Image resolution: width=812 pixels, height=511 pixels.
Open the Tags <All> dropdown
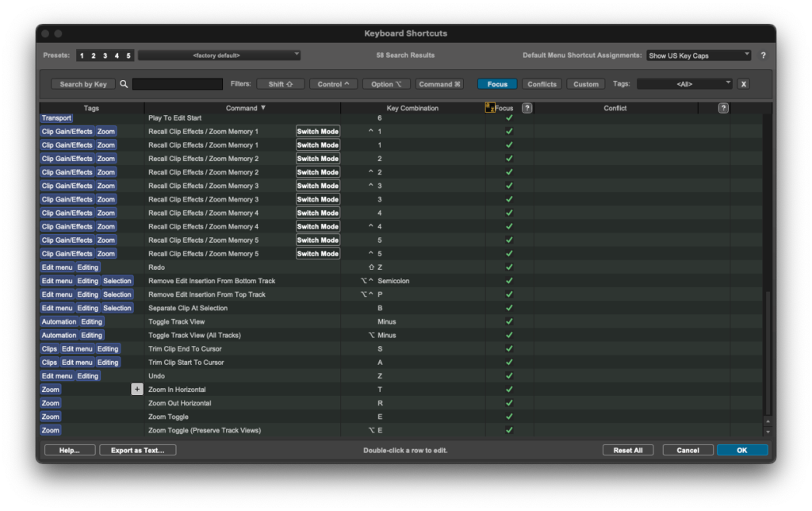(x=686, y=83)
